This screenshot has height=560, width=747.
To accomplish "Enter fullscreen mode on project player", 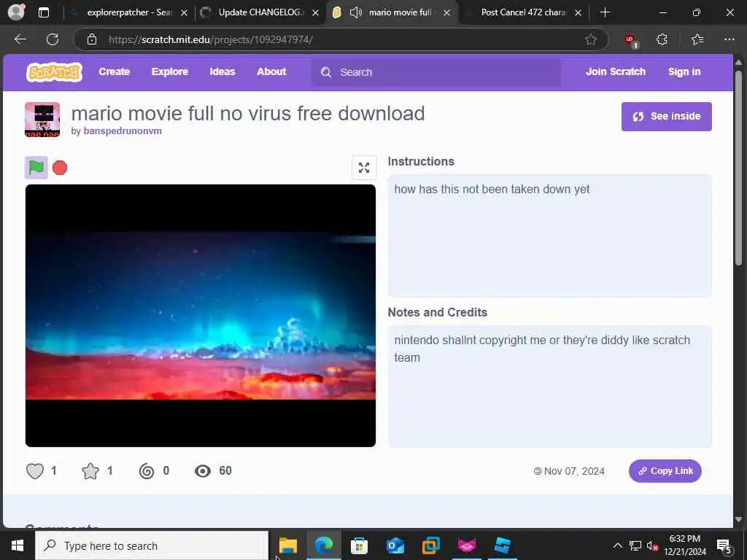I will coord(364,168).
